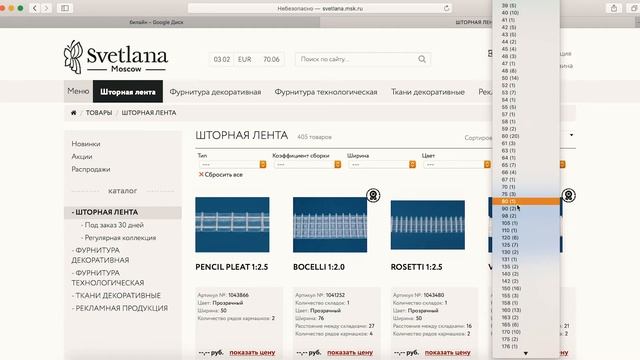Open ФУРНИТУРА ДЕКОРАТИВНАЯ in the catalog sidebar
Image resolution: width=640 pixels, height=360 pixels.
click(100, 255)
